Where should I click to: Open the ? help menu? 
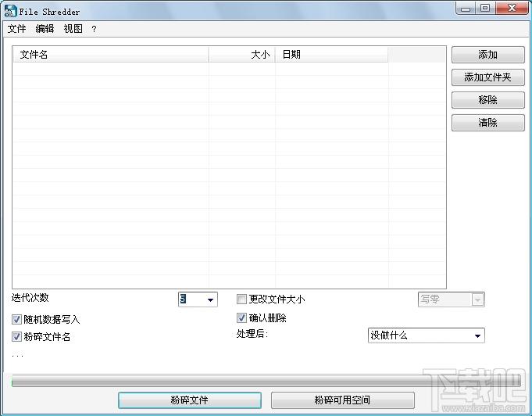[94, 29]
